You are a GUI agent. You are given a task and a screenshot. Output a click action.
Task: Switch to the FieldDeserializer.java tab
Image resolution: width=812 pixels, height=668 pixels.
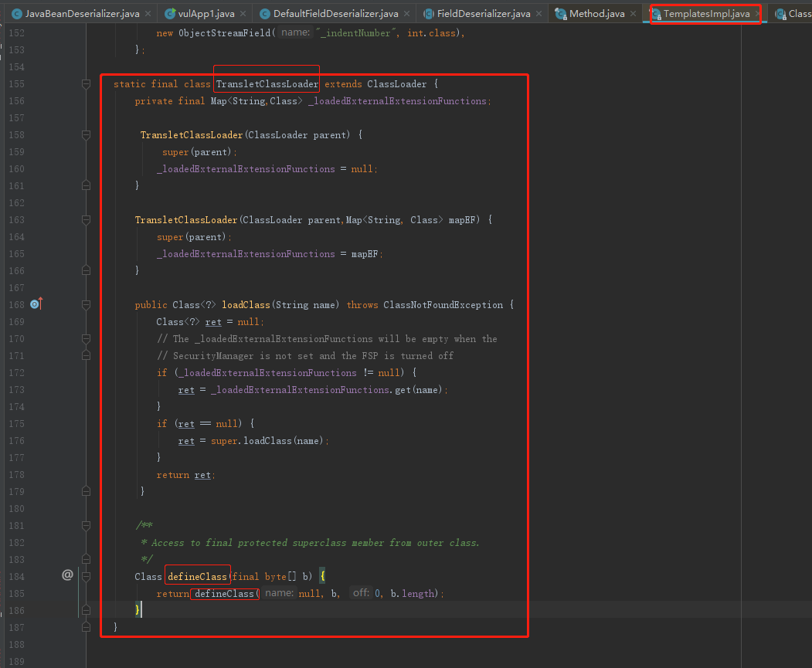click(x=483, y=14)
